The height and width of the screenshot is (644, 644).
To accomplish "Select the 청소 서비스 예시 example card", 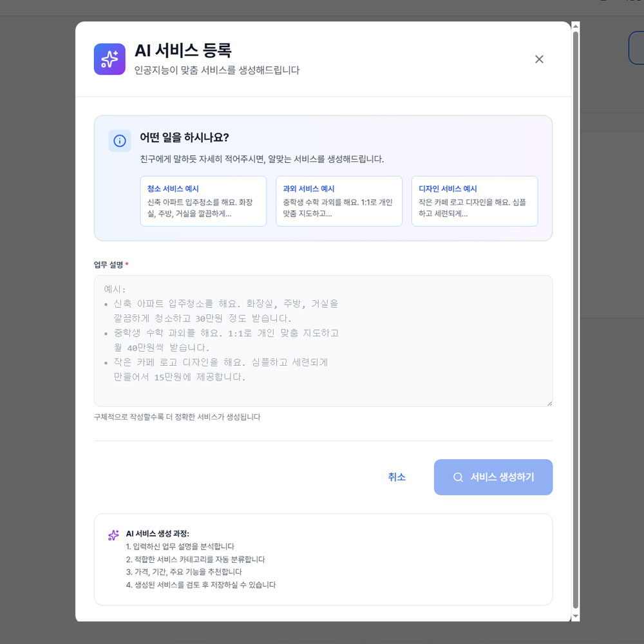I will point(204,201).
